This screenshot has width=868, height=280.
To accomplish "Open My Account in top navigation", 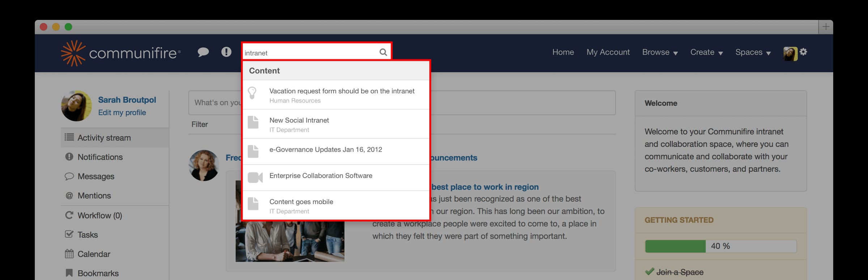I will (x=608, y=52).
